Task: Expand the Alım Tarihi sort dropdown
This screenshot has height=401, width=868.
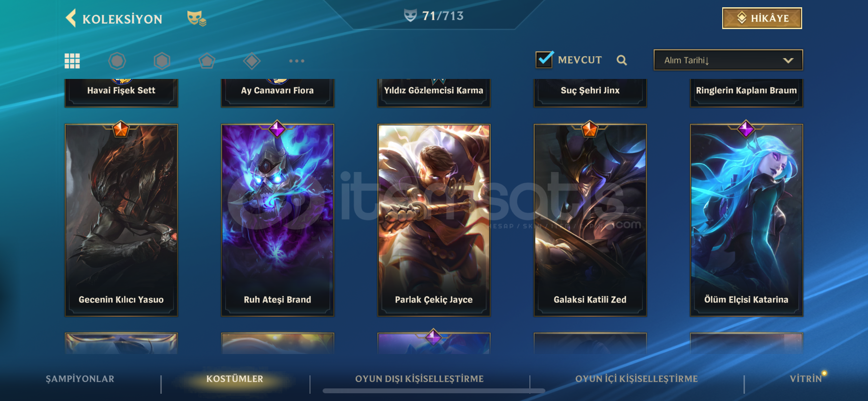Action: point(728,60)
